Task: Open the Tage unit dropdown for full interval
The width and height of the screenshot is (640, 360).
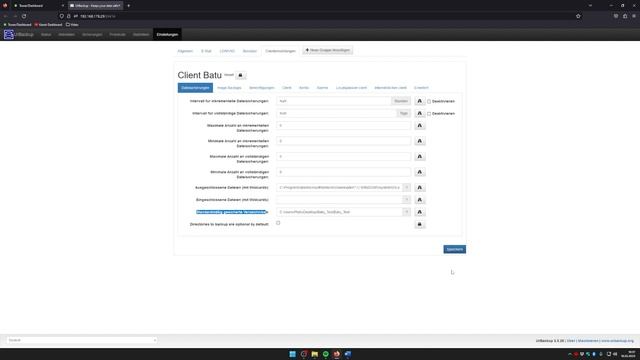Action: tap(404, 113)
